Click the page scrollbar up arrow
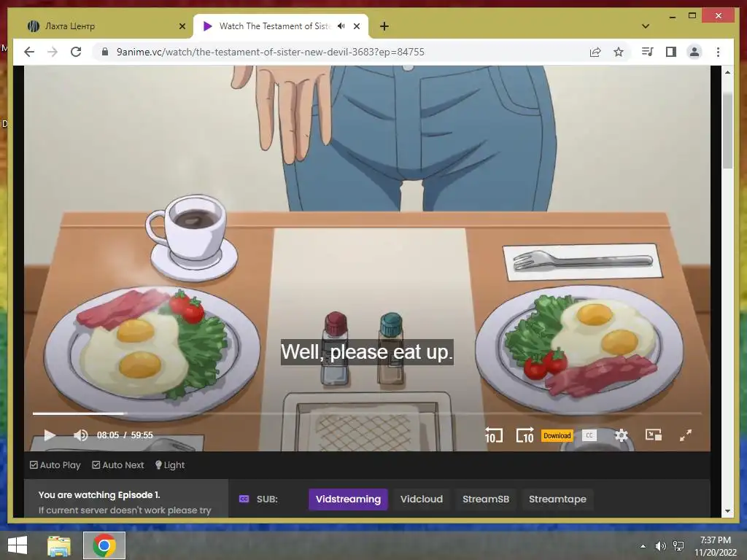Image resolution: width=747 pixels, height=560 pixels. click(727, 72)
